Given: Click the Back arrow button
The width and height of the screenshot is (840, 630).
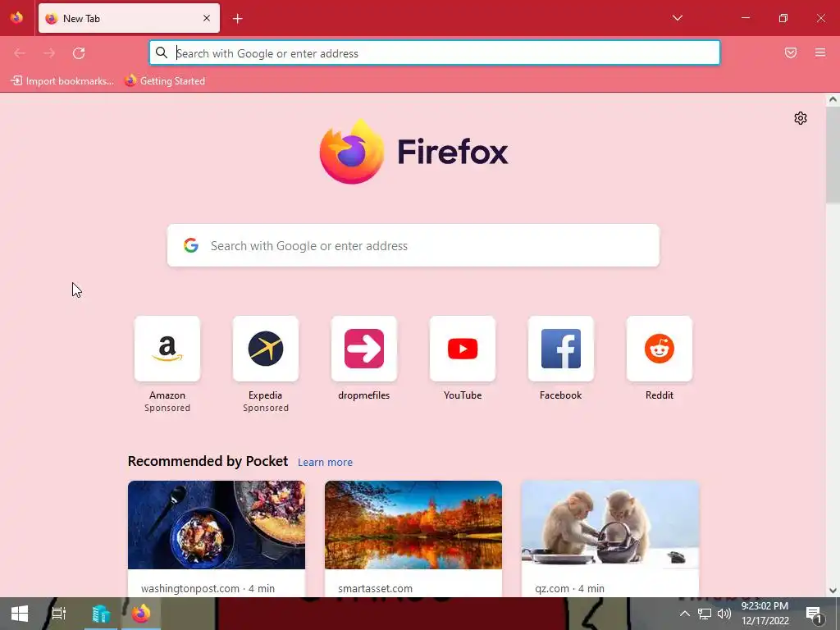Looking at the screenshot, I should [x=20, y=53].
